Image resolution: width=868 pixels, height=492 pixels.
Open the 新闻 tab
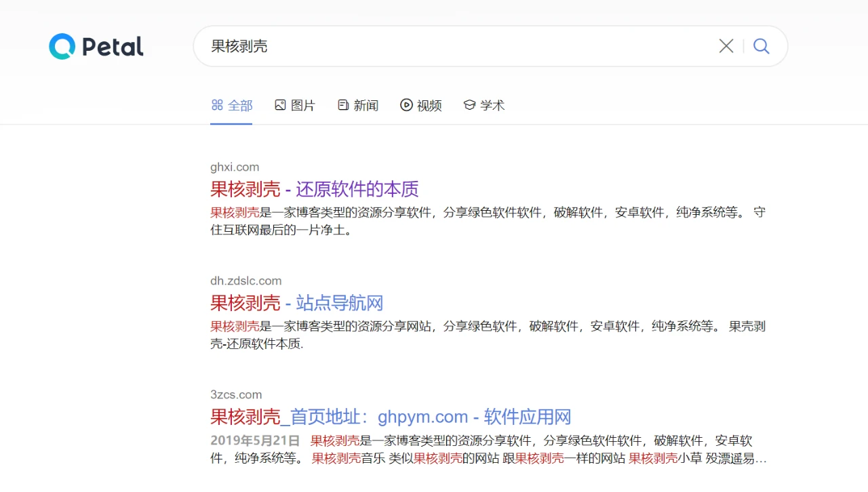click(358, 105)
